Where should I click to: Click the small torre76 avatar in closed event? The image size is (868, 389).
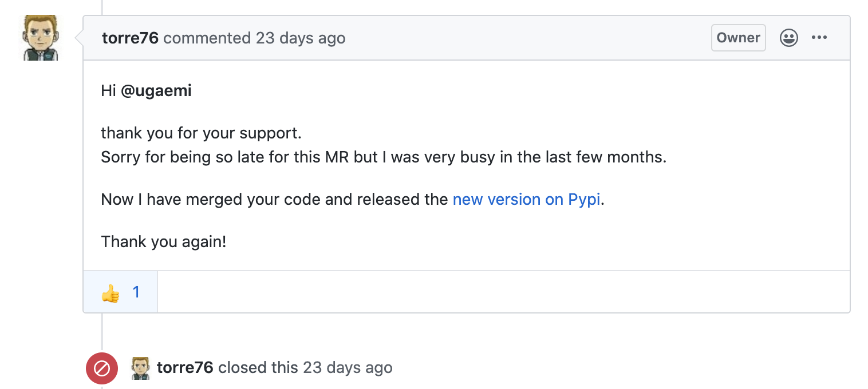(140, 368)
